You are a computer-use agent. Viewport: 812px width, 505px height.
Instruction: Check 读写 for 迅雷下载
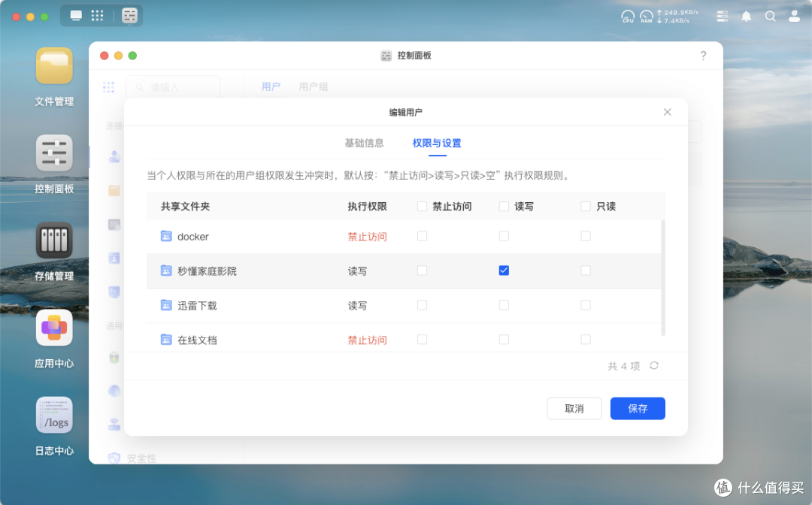(x=504, y=305)
